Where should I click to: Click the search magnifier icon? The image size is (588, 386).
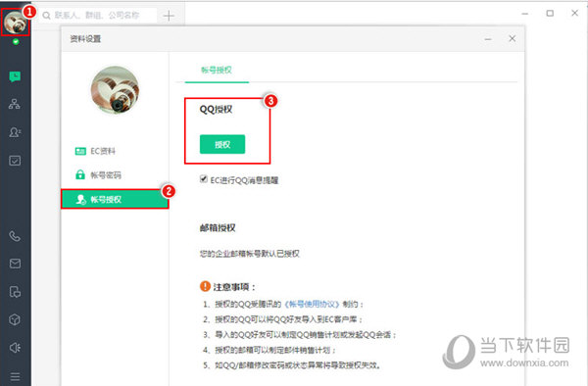(x=46, y=16)
